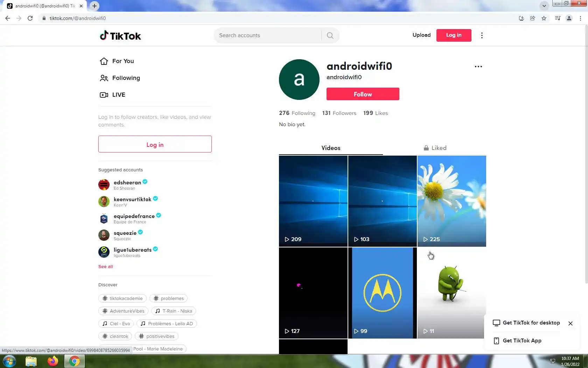Click the Upload link
Image resolution: width=588 pixels, height=368 pixels.
click(x=421, y=35)
